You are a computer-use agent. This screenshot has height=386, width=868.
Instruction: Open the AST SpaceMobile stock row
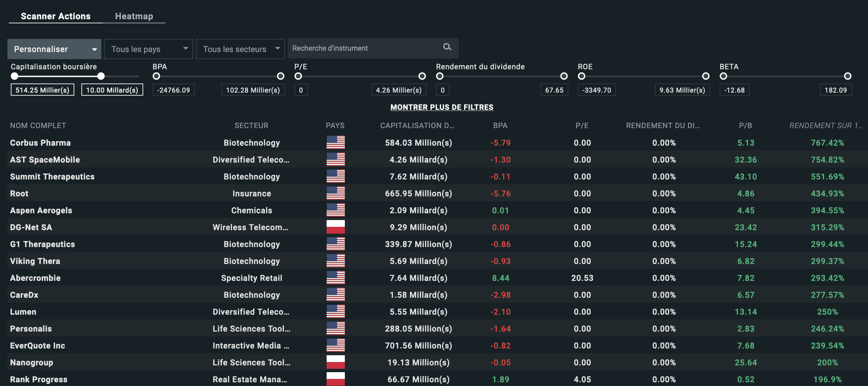click(x=45, y=160)
